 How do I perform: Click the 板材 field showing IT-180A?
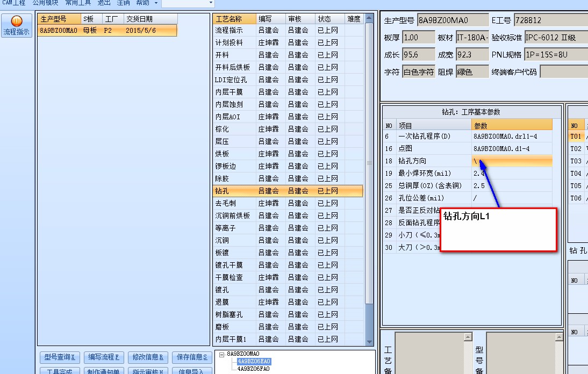pyautogui.click(x=472, y=38)
